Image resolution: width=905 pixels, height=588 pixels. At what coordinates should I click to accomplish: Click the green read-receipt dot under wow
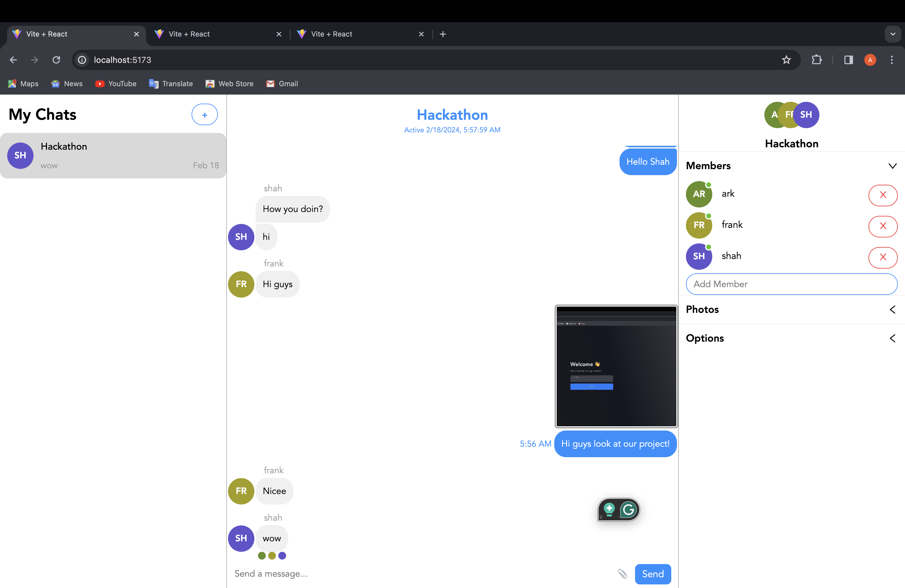click(x=262, y=556)
